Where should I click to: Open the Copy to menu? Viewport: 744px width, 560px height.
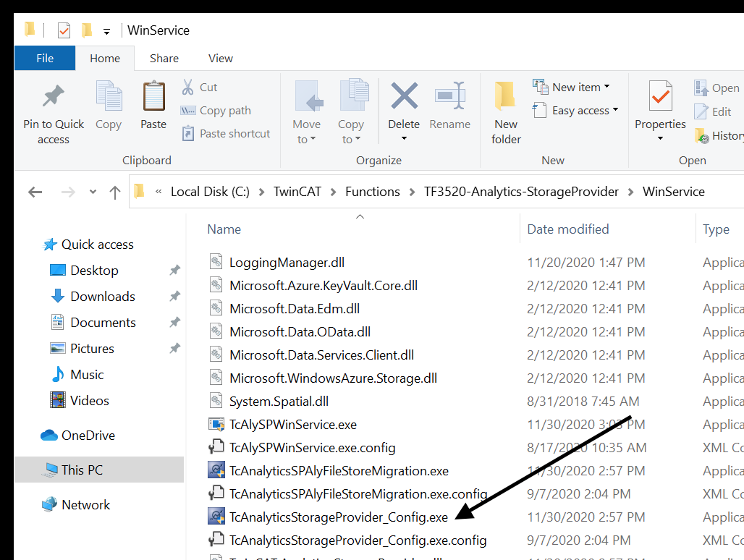[351, 112]
